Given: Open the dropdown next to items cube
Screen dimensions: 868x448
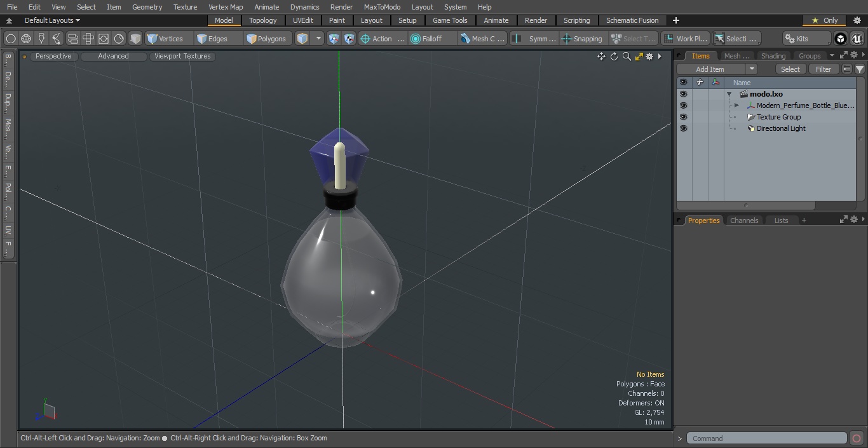Looking at the screenshot, I should click(318, 39).
